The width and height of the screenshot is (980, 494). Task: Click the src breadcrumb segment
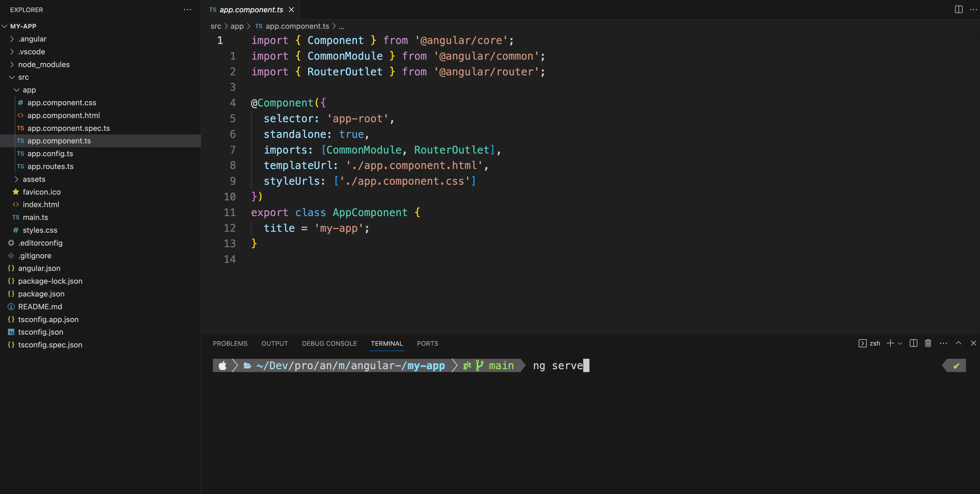coord(216,26)
